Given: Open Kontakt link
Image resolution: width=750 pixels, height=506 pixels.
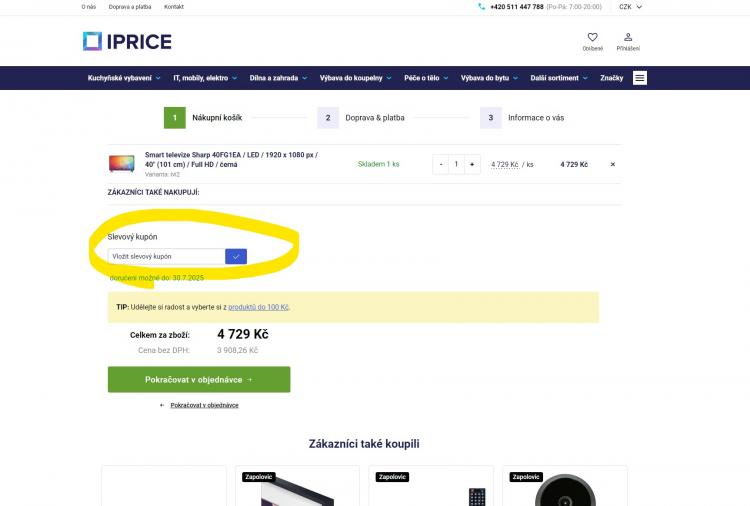Looking at the screenshot, I should click(174, 7).
